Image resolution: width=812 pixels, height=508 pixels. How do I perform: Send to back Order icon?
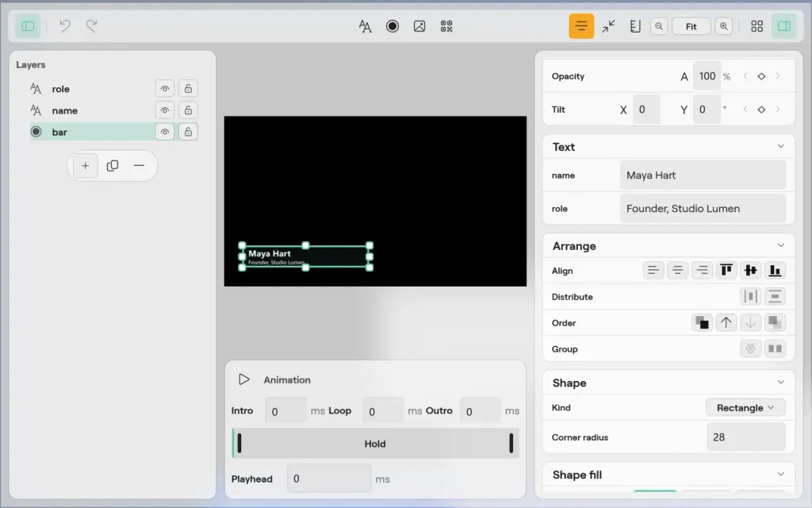point(775,322)
